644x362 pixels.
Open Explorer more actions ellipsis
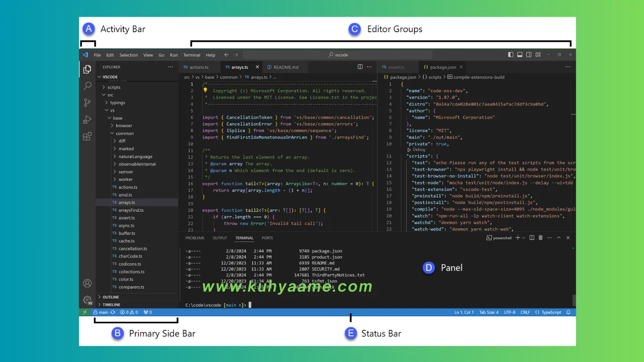(171, 67)
